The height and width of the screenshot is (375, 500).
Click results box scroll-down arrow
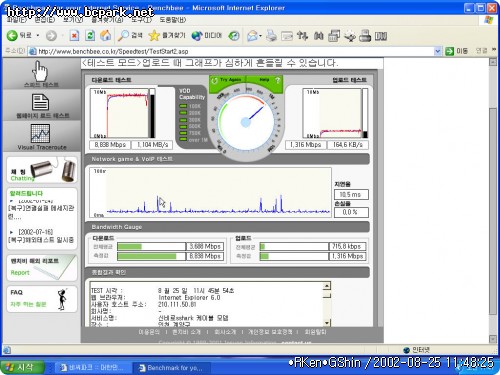pyautogui.click(x=327, y=322)
